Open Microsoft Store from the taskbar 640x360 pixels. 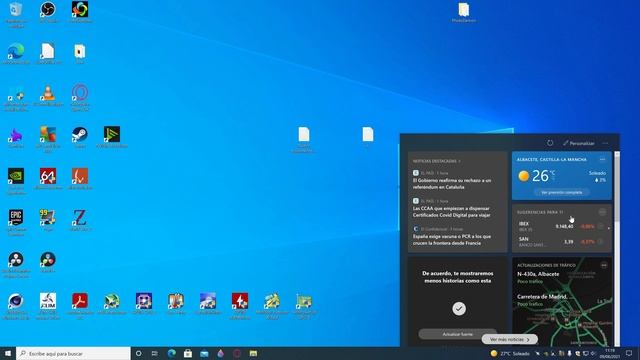pos(188,353)
